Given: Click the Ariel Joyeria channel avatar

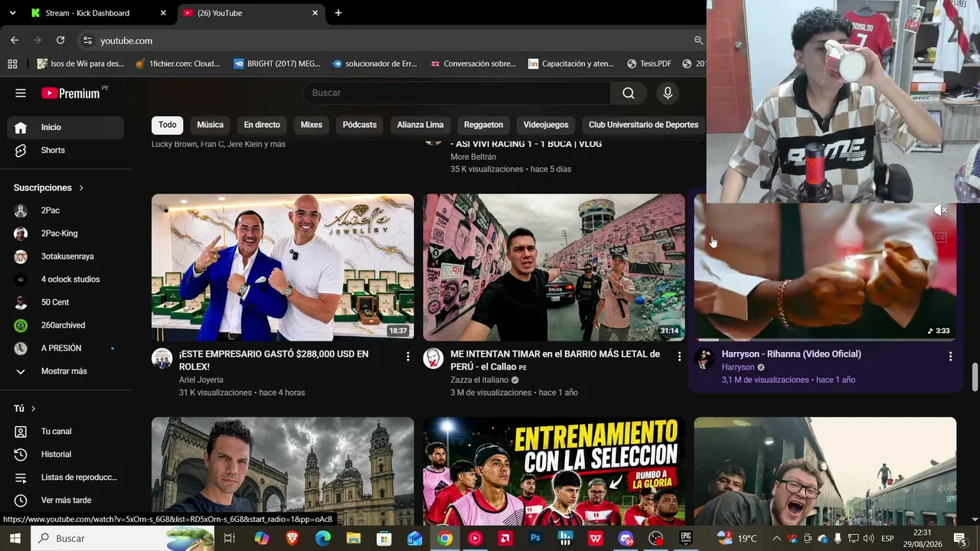Looking at the screenshot, I should pos(162,358).
